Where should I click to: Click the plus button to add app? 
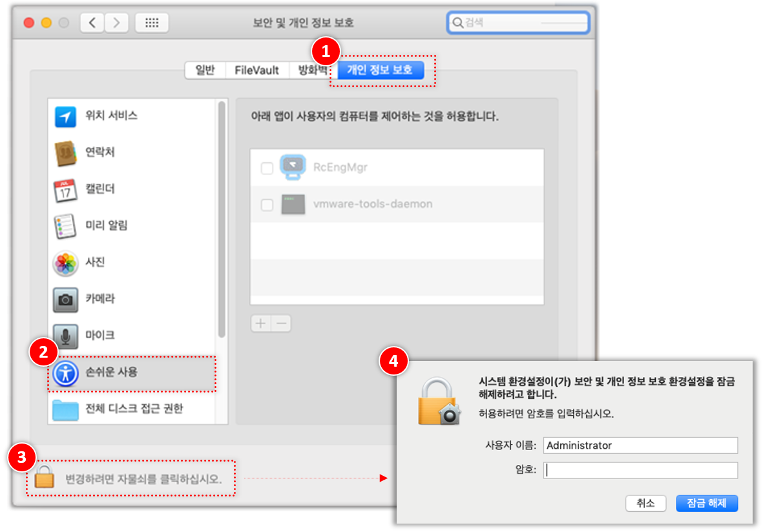point(261,323)
